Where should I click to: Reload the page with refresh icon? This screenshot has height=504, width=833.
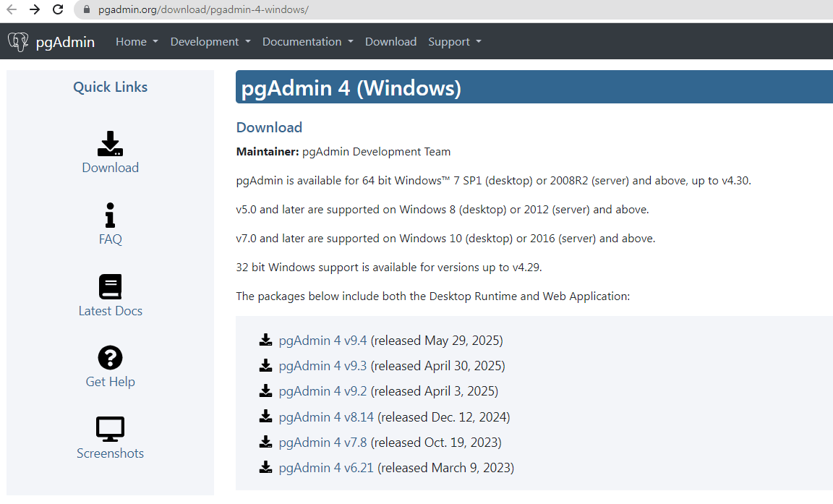58,9
